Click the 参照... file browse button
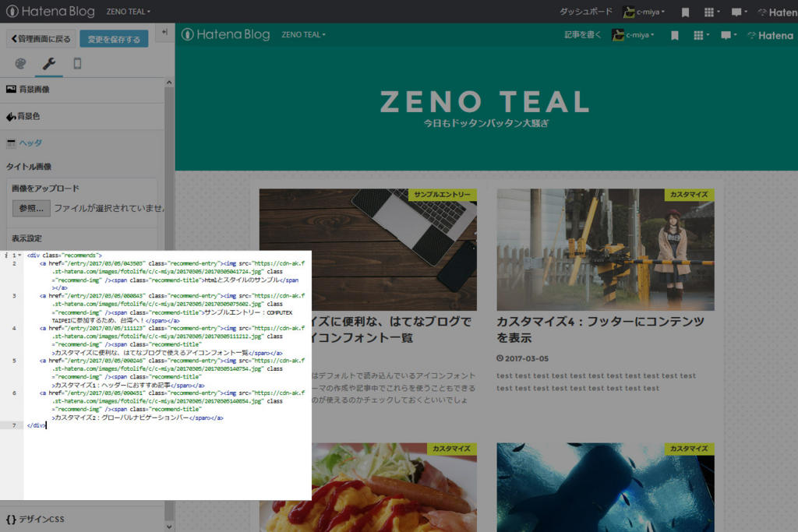The image size is (798, 532). point(31,208)
